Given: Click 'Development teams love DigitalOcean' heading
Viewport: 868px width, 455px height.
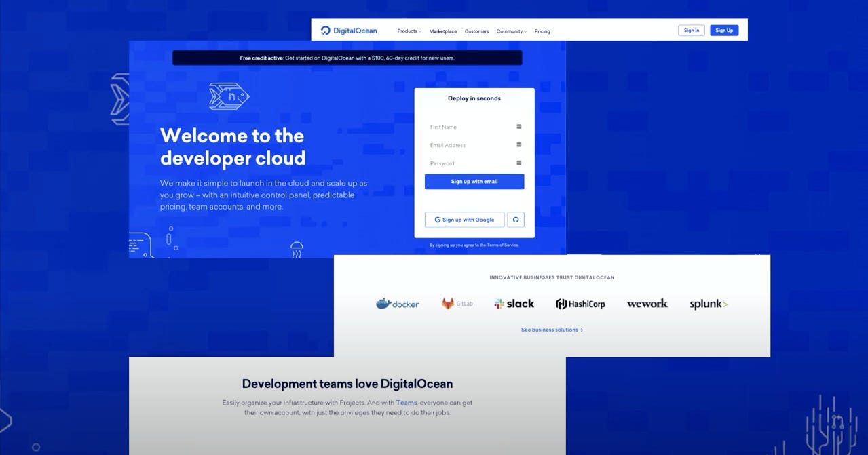Looking at the screenshot, I should click(x=347, y=384).
